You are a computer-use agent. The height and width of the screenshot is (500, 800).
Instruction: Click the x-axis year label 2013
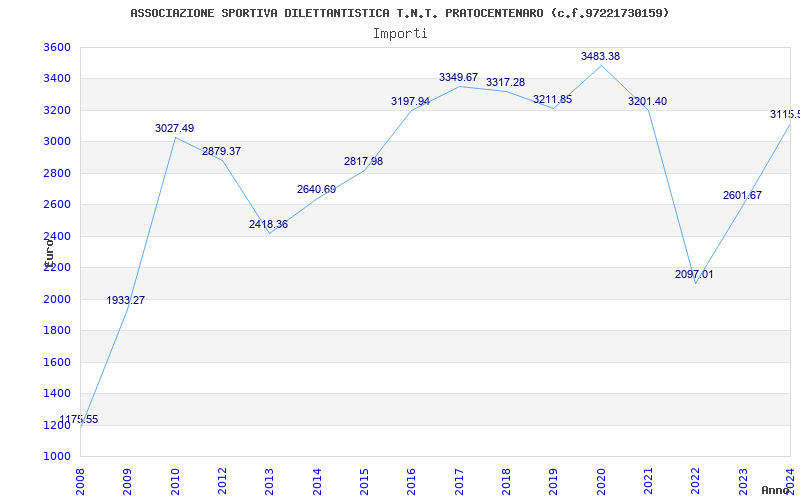[x=269, y=482]
